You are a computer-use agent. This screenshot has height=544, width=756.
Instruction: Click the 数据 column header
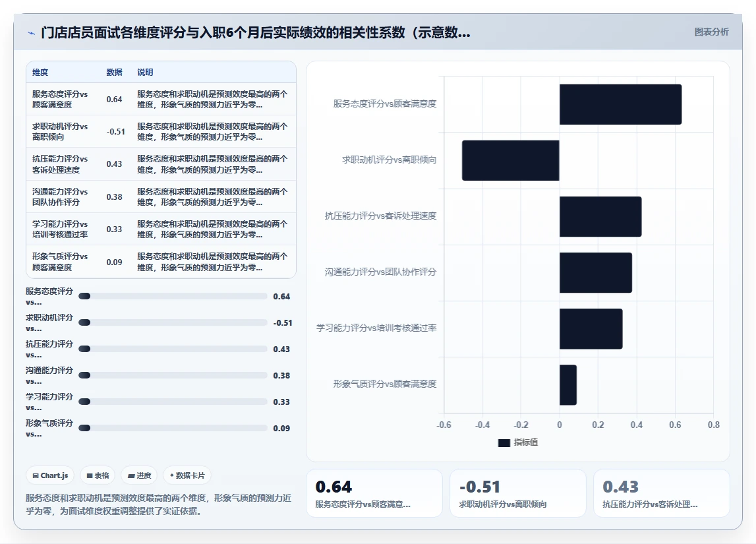114,73
